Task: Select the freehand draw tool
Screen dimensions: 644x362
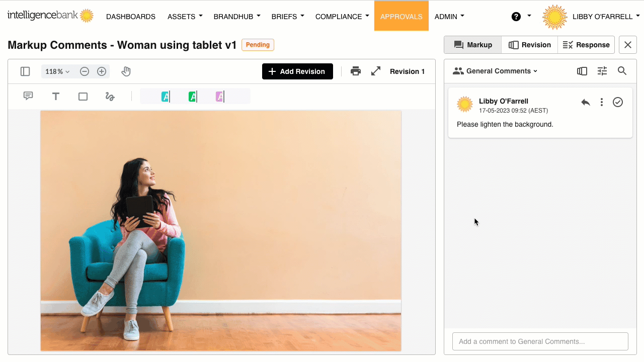Action: point(110,97)
